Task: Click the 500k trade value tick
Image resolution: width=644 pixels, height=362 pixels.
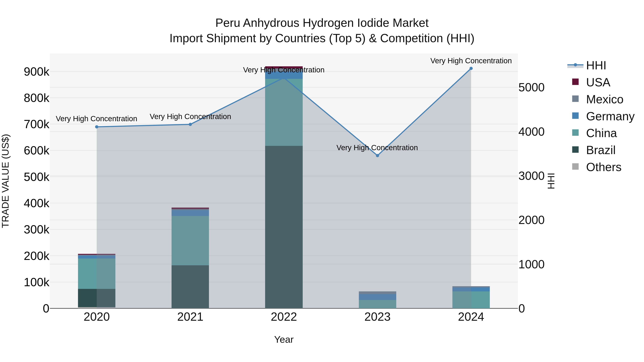Action: [x=37, y=177]
